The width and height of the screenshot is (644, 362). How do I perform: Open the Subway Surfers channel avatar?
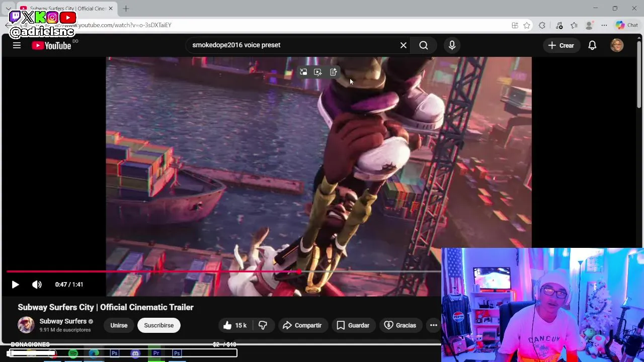[26, 325]
